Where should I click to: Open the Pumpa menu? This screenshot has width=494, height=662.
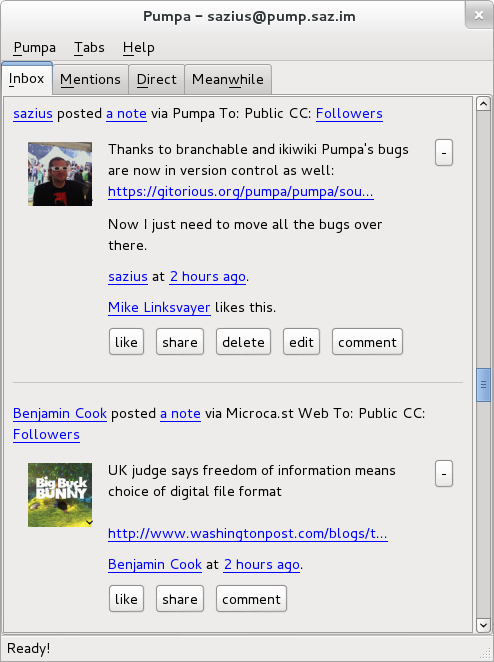coord(35,47)
